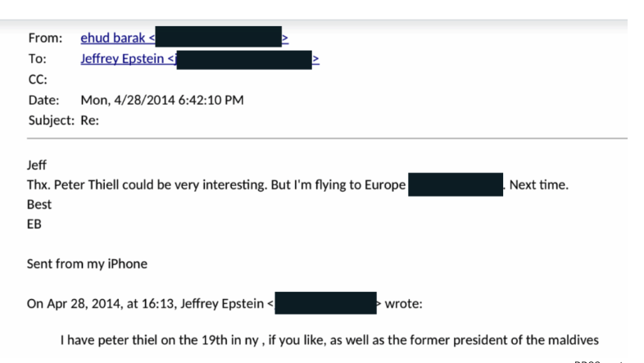
Task: Select the CC: field label
Action: coord(38,79)
